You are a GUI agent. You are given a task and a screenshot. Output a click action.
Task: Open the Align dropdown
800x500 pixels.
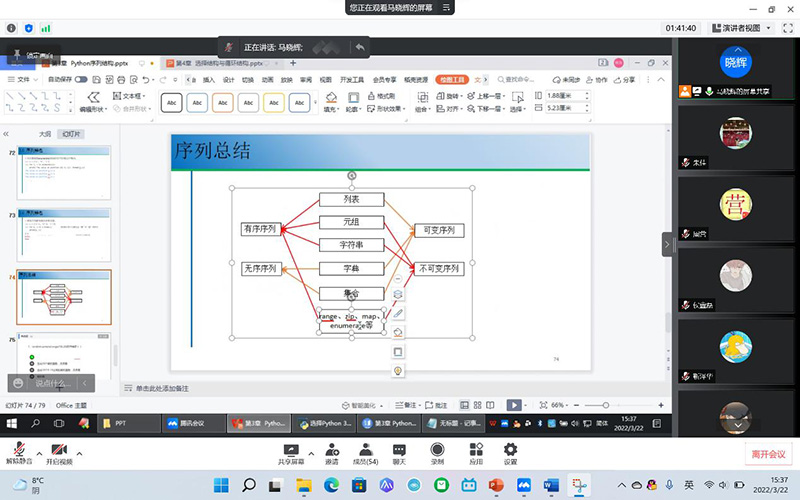click(449, 109)
